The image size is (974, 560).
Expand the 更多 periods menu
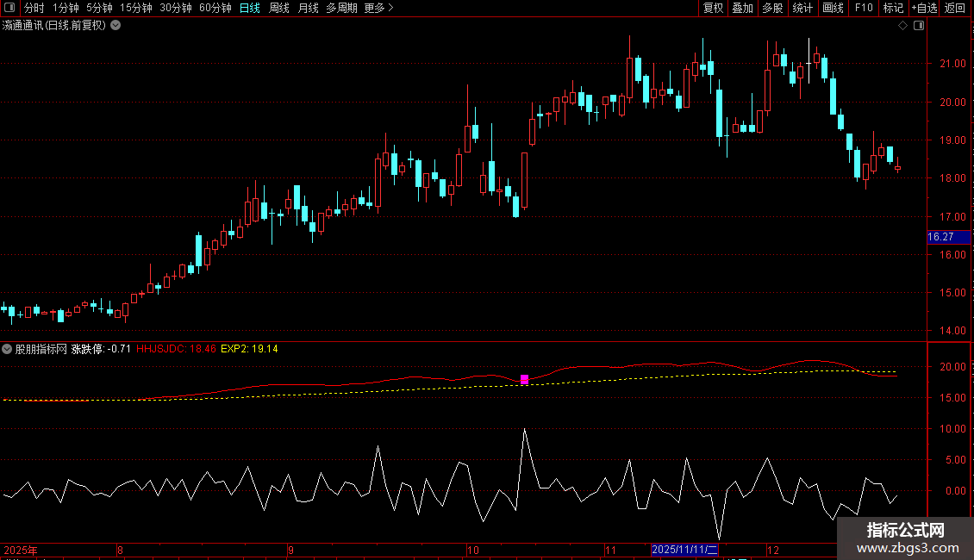point(379,8)
